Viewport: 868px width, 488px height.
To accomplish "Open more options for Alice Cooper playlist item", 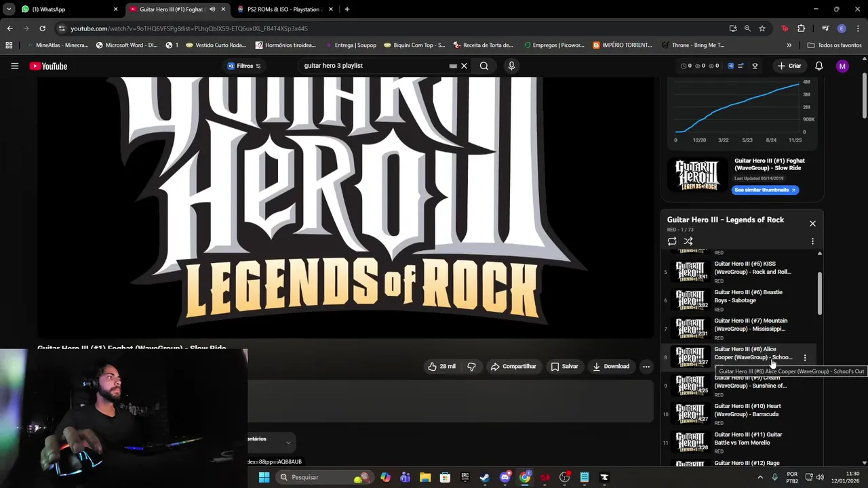I will pyautogui.click(x=805, y=357).
